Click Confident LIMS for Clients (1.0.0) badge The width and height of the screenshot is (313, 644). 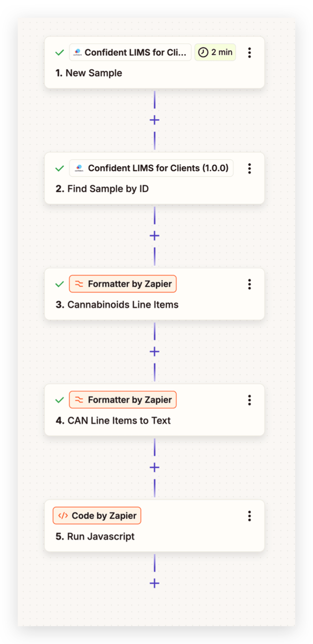[152, 168]
